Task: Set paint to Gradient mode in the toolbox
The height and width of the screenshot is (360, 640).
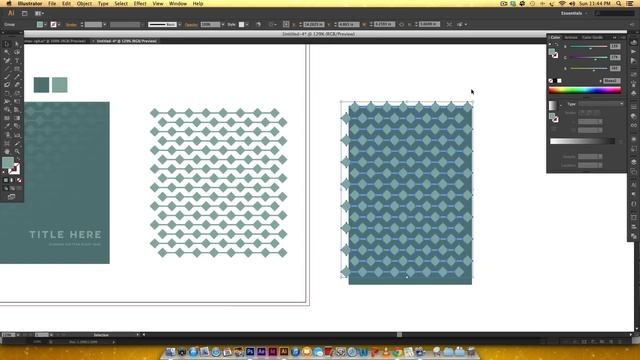Action: click(x=12, y=180)
